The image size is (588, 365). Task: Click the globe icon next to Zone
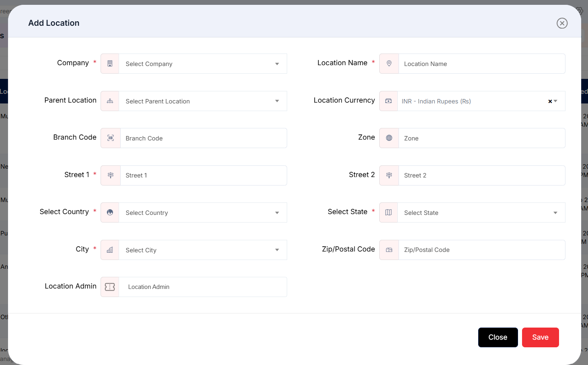tap(389, 138)
